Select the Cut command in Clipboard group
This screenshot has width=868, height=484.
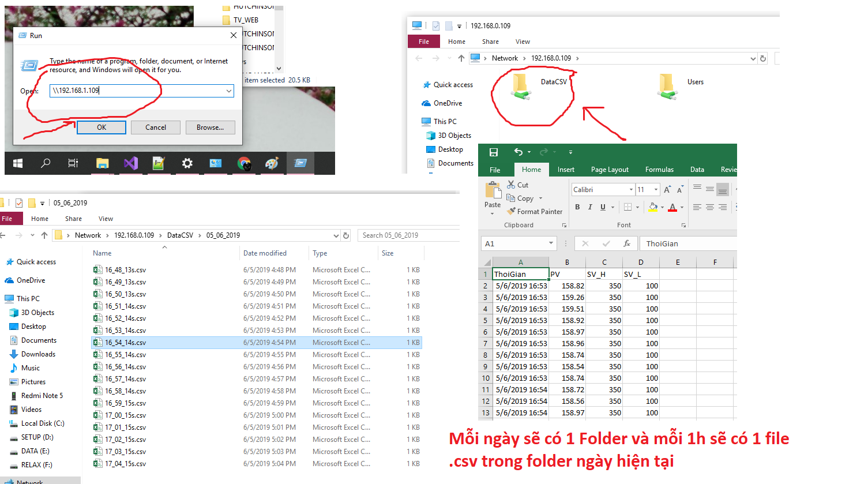(x=517, y=185)
